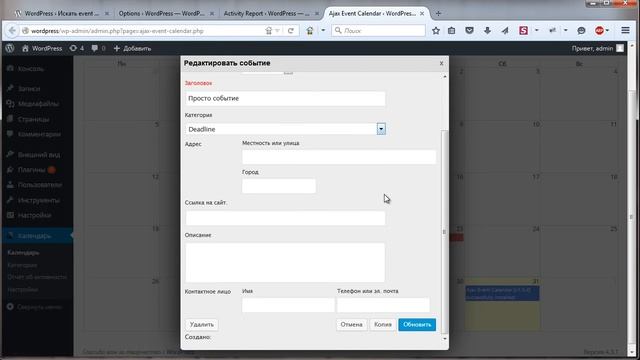This screenshot has width=640, height=360.
Task: Open updates counter showing 4
Action: point(77,48)
